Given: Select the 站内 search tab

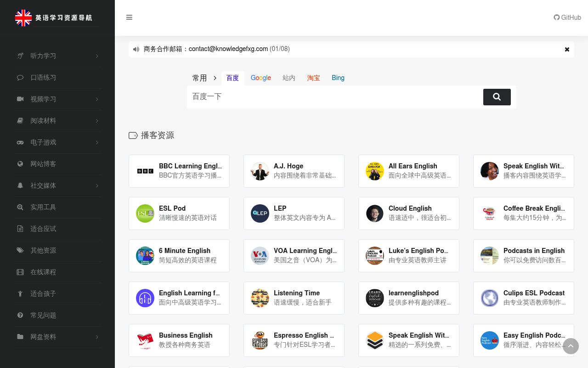Looking at the screenshot, I should pyautogui.click(x=289, y=78).
